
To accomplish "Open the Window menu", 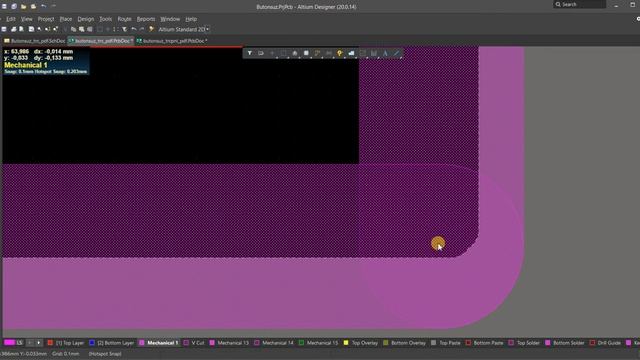I will coord(170,19).
